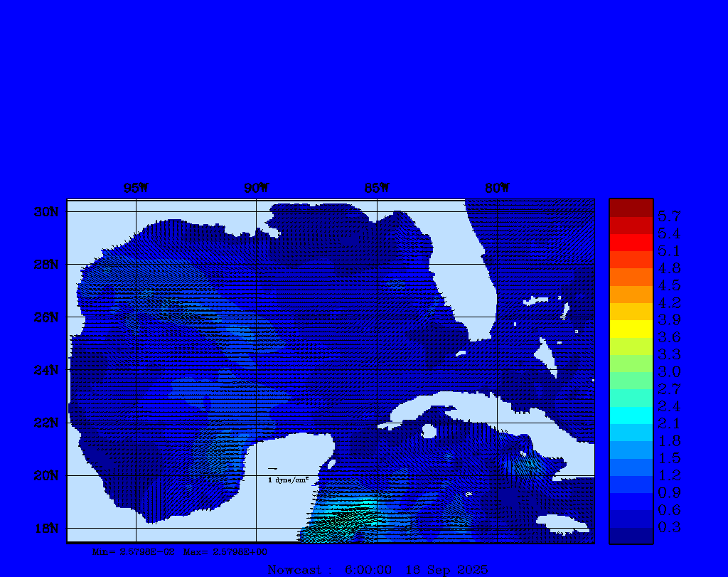
Task: Click the 95W longitude label
Action: pos(136,188)
